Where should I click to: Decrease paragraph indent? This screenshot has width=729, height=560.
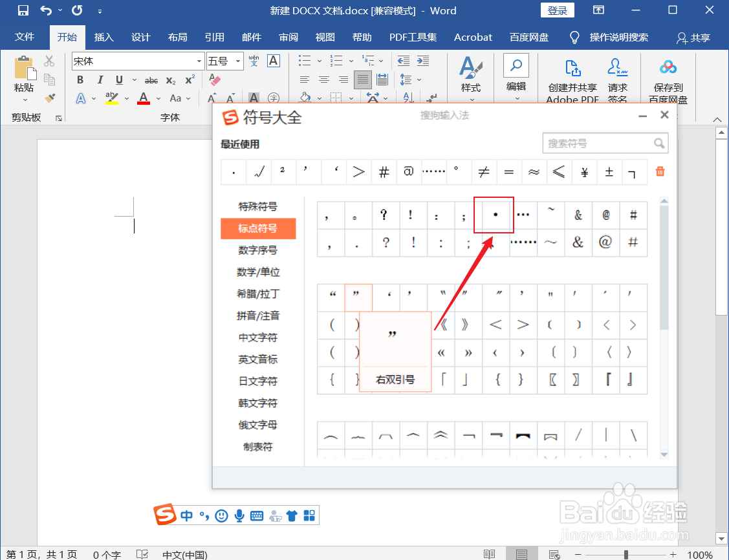click(x=404, y=61)
